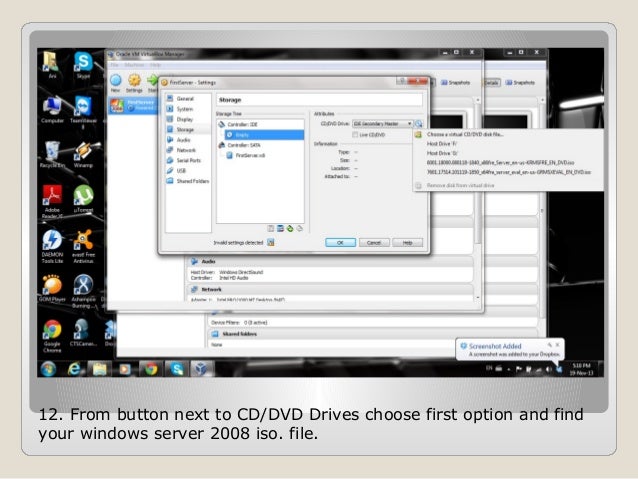Click Cancel in the FirstServer Settings dialog
The width and height of the screenshot is (638, 479).
tap(374, 243)
